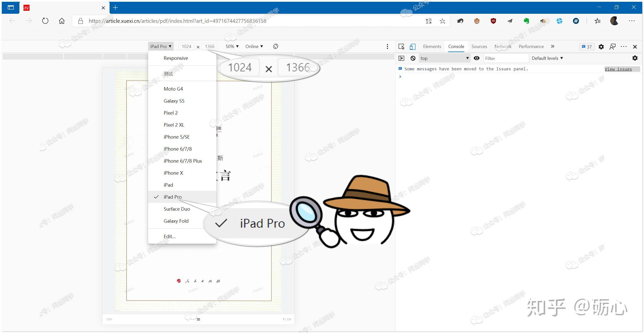Open the top JavaScript context selector

pos(444,58)
